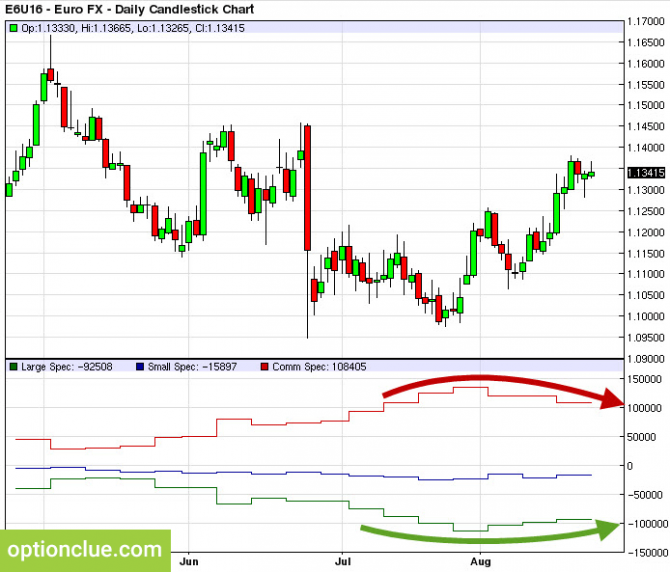Click the Comm Spec red legend swatch

tap(264, 367)
